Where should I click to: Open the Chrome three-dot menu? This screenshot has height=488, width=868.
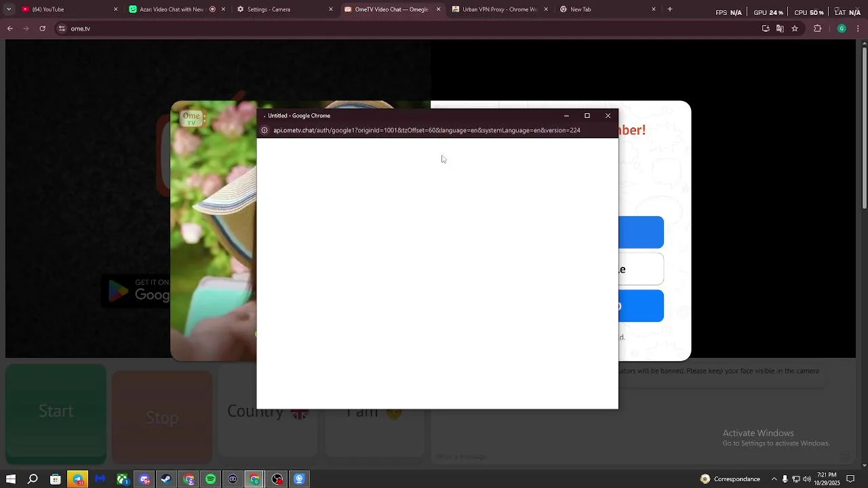[x=859, y=28]
